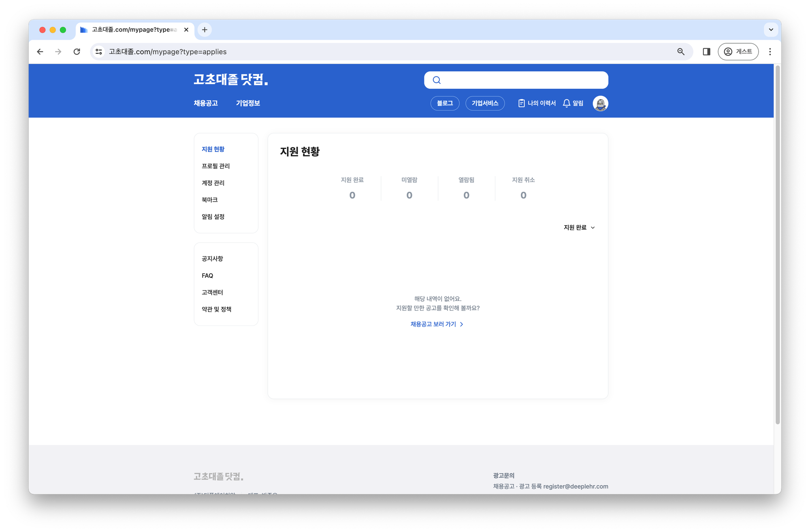
Task: Toggle the browser side panel icon
Action: [x=706, y=52]
